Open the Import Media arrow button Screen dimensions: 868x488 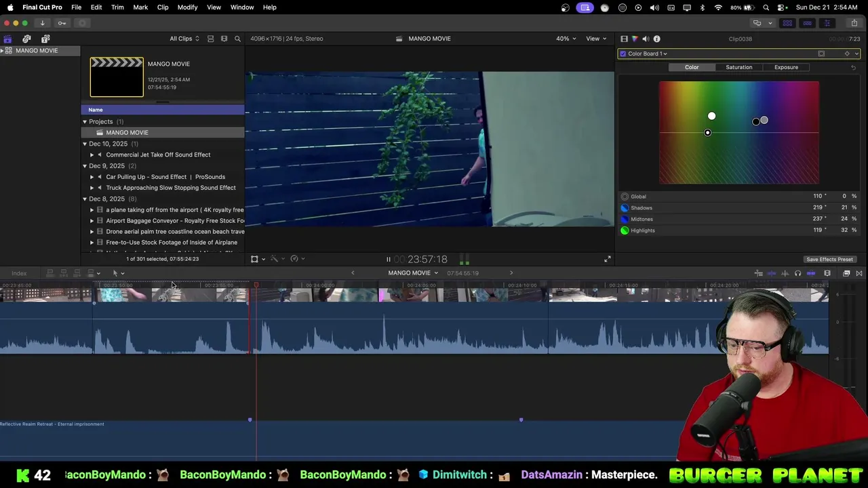[42, 23]
